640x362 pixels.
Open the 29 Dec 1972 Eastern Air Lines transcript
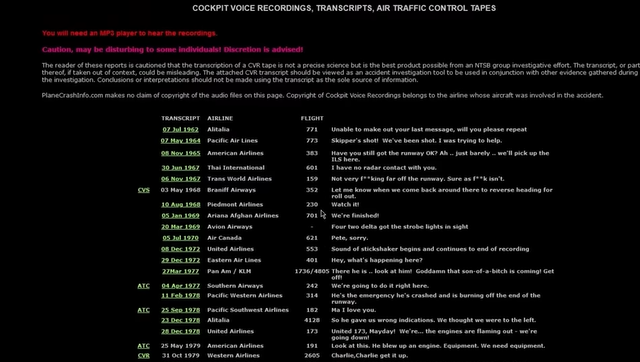point(180,260)
